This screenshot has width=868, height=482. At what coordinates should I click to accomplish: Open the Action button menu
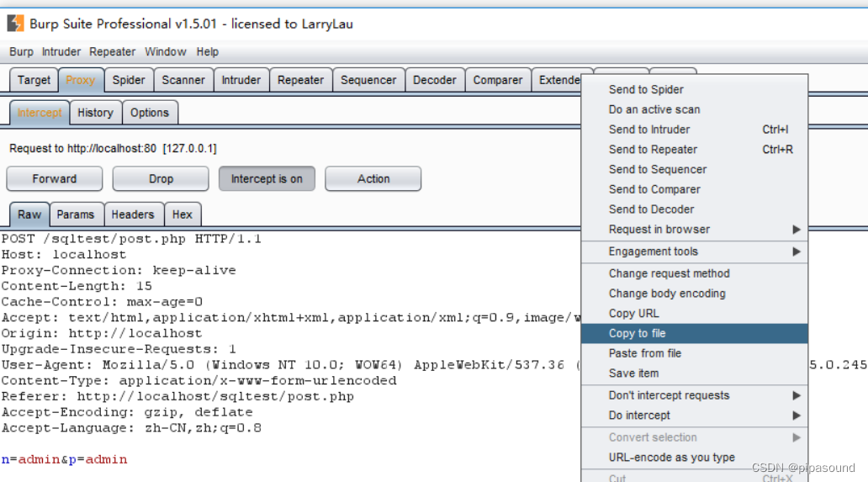(373, 178)
